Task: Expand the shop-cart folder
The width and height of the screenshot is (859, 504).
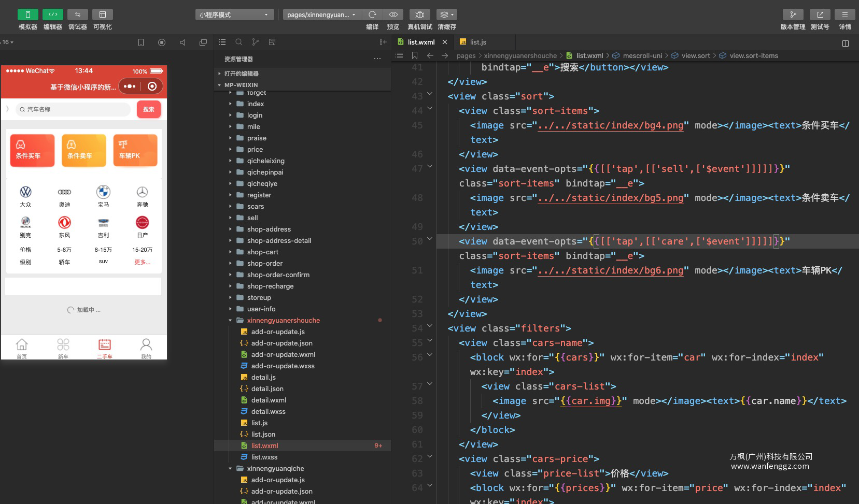Action: coord(263,252)
